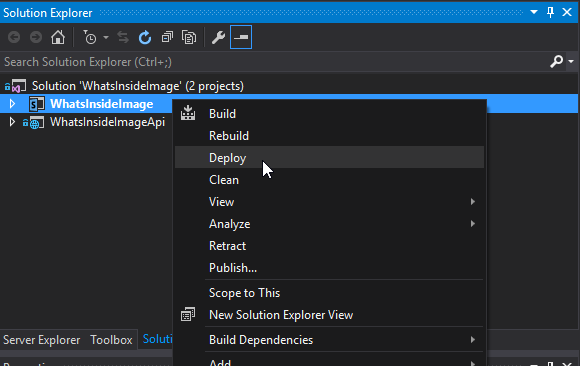Click the WhatsInsideImage SharePoint project icon
This screenshot has width=580, height=366.
[x=37, y=104]
